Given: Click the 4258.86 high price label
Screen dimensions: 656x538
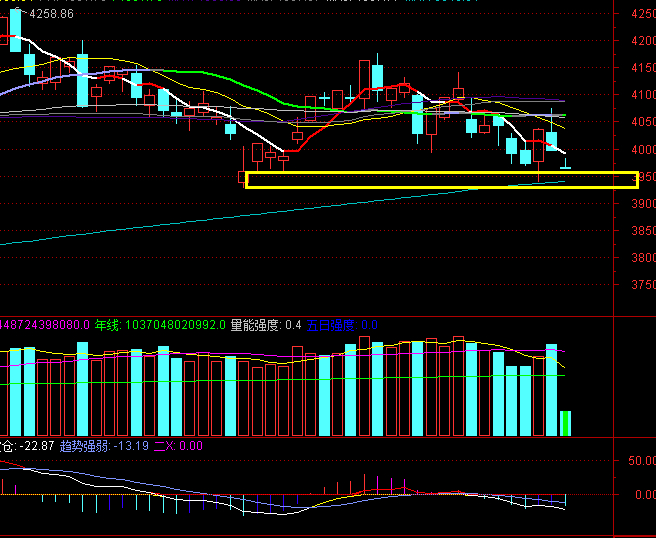Looking at the screenshot, I should [x=51, y=14].
